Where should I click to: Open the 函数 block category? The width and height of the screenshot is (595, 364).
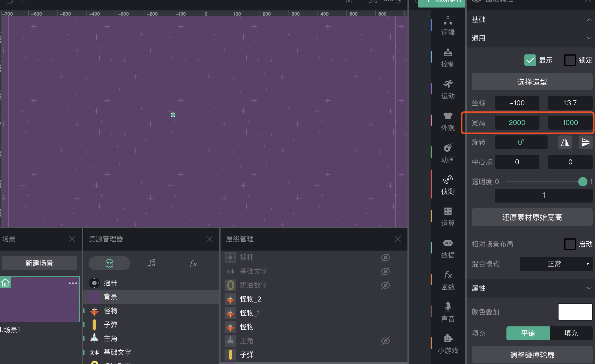point(448,281)
